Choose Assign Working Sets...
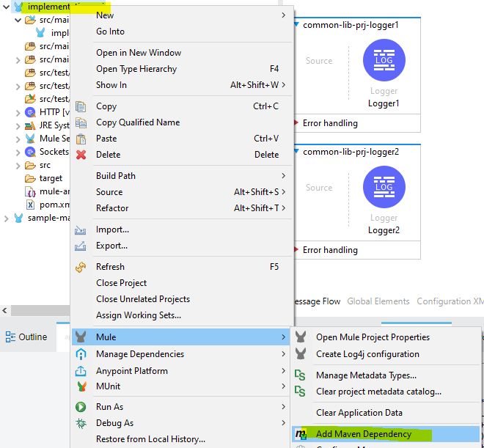 click(182, 315)
